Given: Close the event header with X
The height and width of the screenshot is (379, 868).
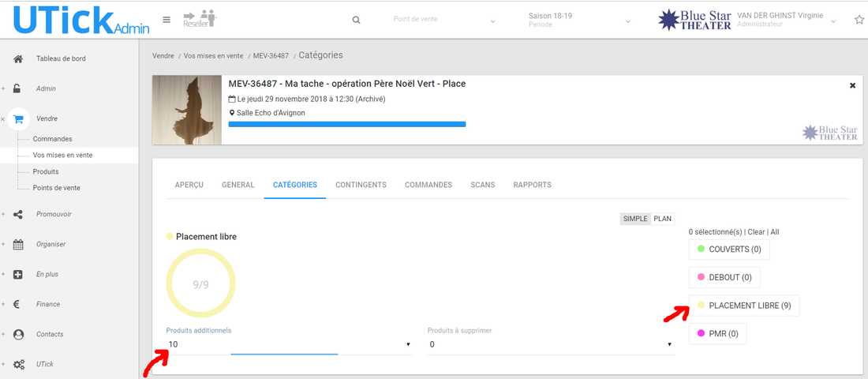Looking at the screenshot, I should tap(852, 85).
